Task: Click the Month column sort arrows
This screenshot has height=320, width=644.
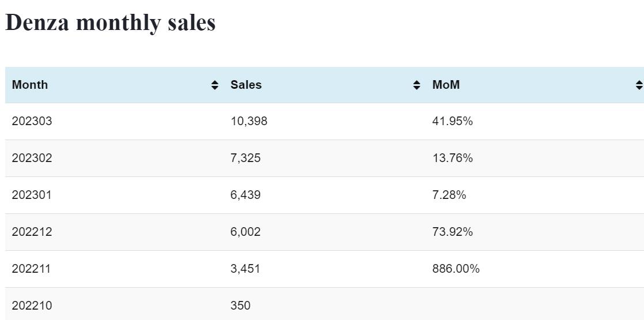Action: click(x=215, y=85)
